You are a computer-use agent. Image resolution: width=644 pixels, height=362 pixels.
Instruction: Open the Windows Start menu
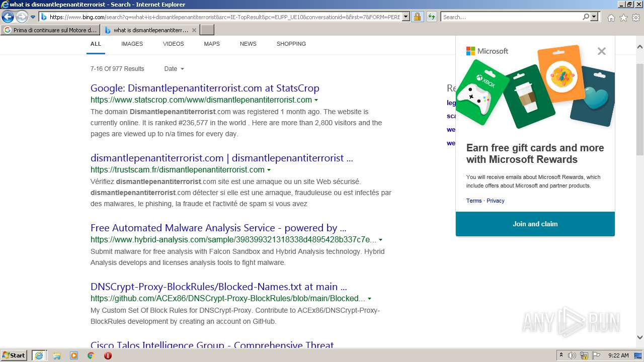pyautogui.click(x=14, y=355)
